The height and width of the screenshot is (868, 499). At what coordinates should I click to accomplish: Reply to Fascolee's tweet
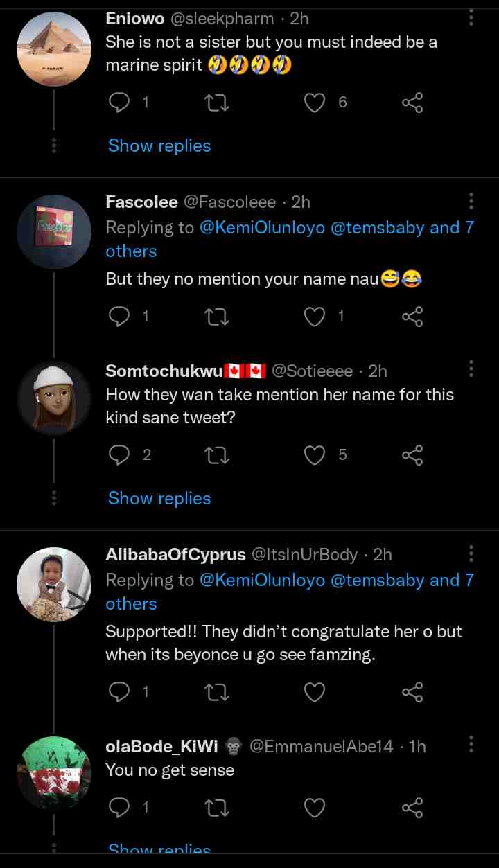(120, 317)
